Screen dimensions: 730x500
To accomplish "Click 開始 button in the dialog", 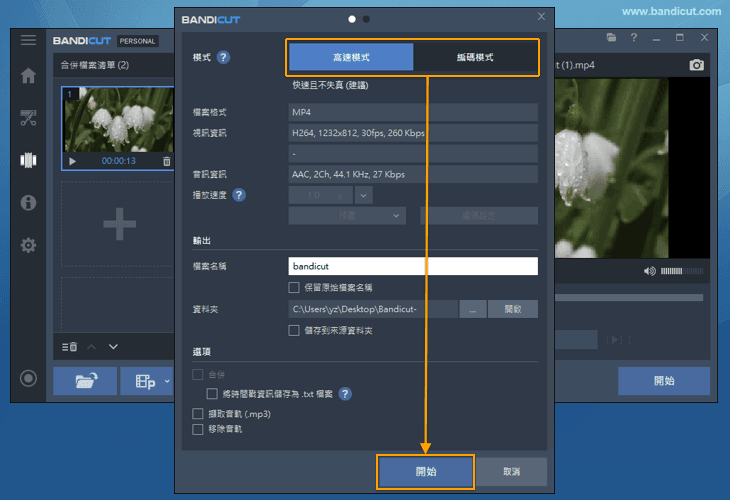I will (x=426, y=472).
